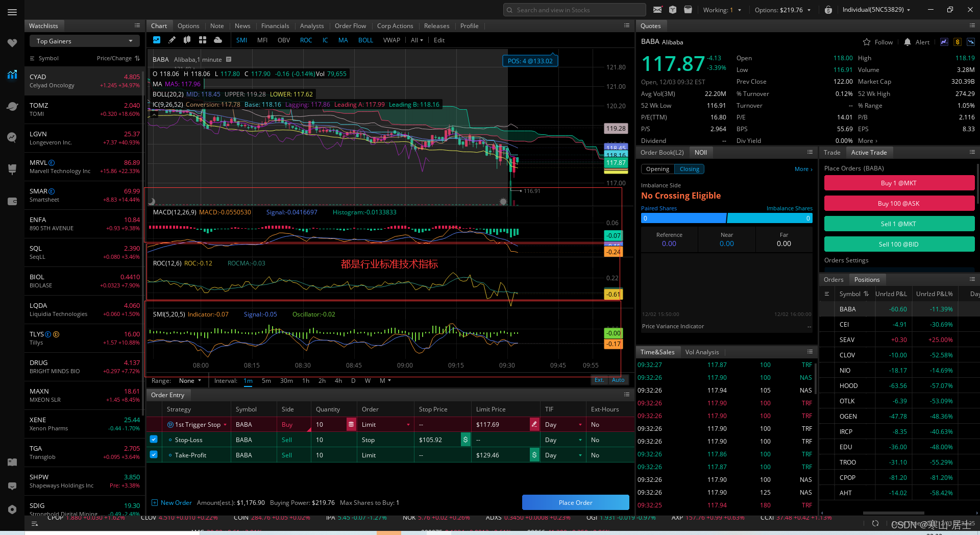The width and height of the screenshot is (980, 535).
Task: Open chart legend settings icon next to BABA title
Action: coord(229,59)
